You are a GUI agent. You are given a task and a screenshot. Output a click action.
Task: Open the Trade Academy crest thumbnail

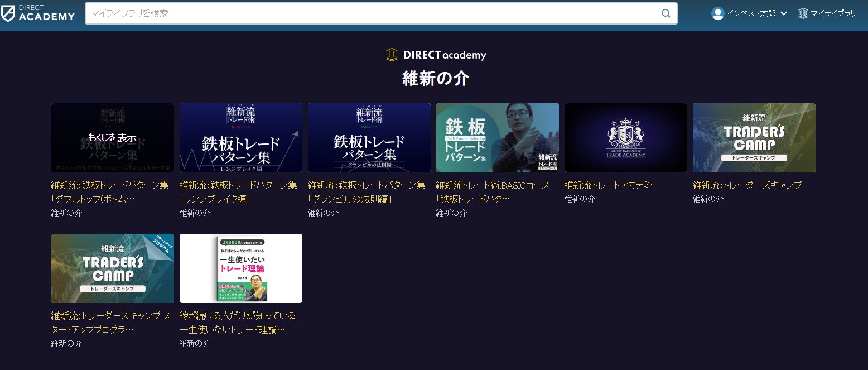point(626,138)
